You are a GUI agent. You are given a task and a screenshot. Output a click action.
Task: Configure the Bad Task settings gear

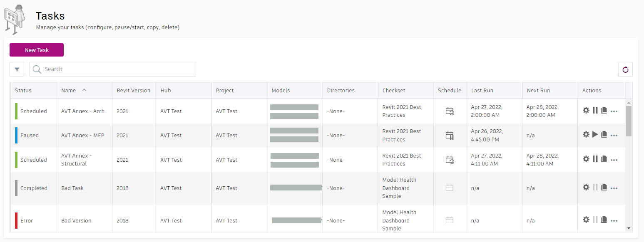click(586, 188)
